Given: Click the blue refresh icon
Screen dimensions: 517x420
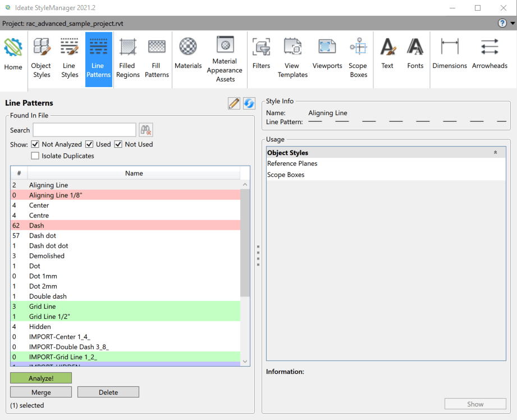Looking at the screenshot, I should pos(249,103).
